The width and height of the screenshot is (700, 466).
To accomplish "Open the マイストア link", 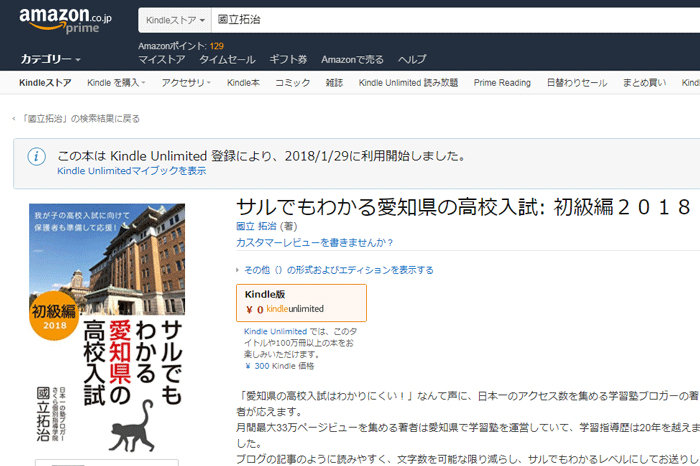I will 161,59.
